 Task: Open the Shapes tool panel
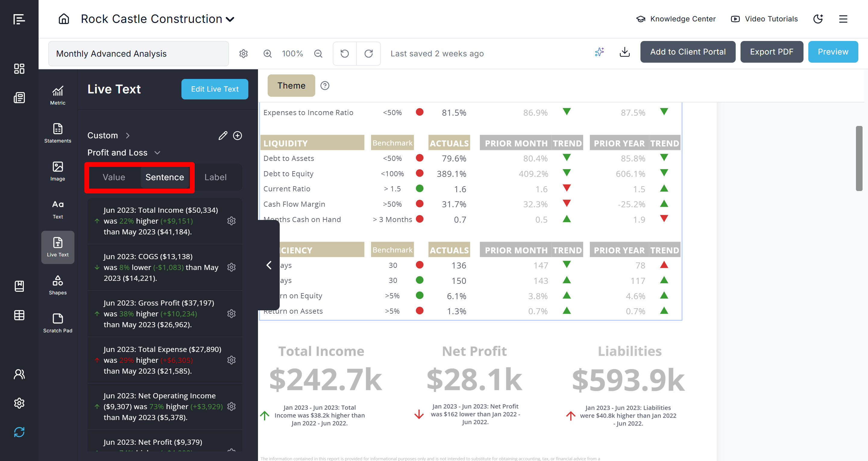[58, 285]
